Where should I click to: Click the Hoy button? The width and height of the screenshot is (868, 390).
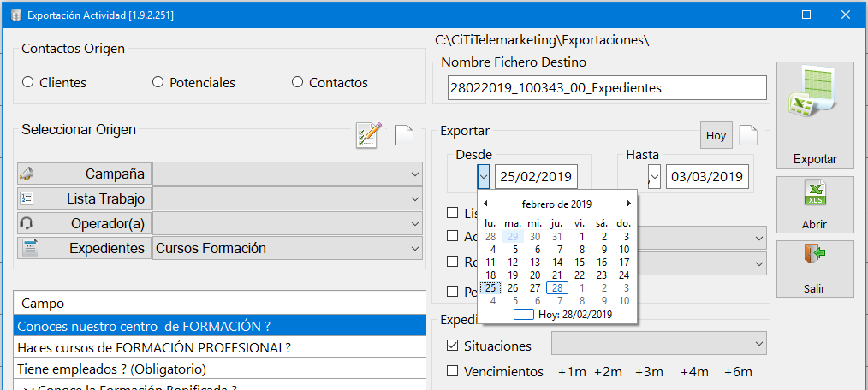click(x=716, y=135)
